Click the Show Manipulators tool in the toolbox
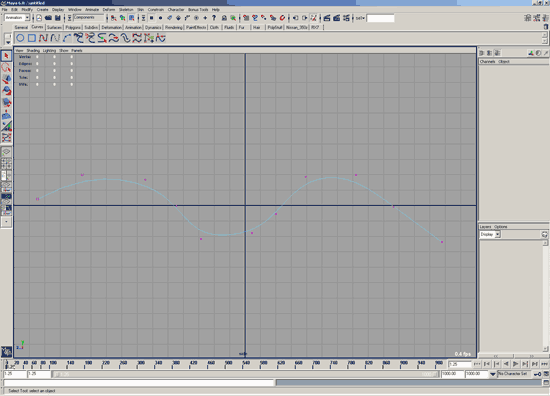The width and height of the screenshot is (550, 396). tap(6, 126)
